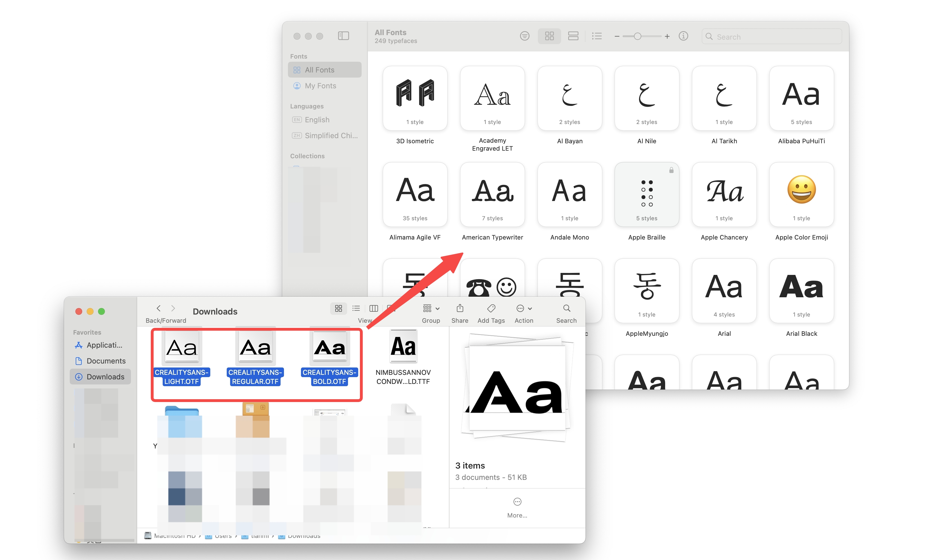The width and height of the screenshot is (925, 560).
Task: Switch Finder to column view
Action: (x=373, y=308)
